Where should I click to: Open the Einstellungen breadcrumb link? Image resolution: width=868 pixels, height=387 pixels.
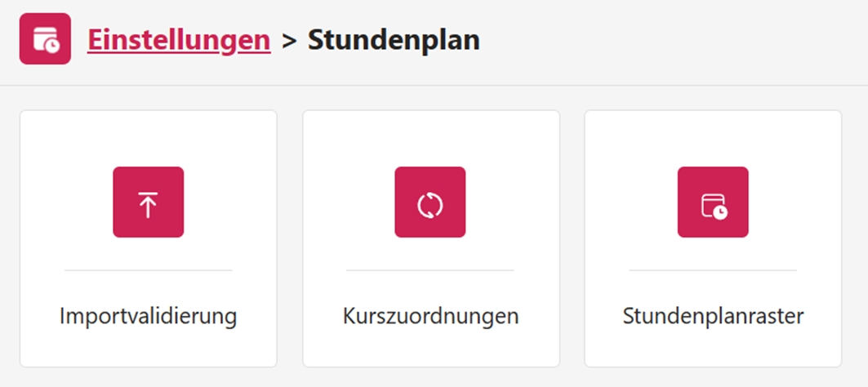[179, 39]
